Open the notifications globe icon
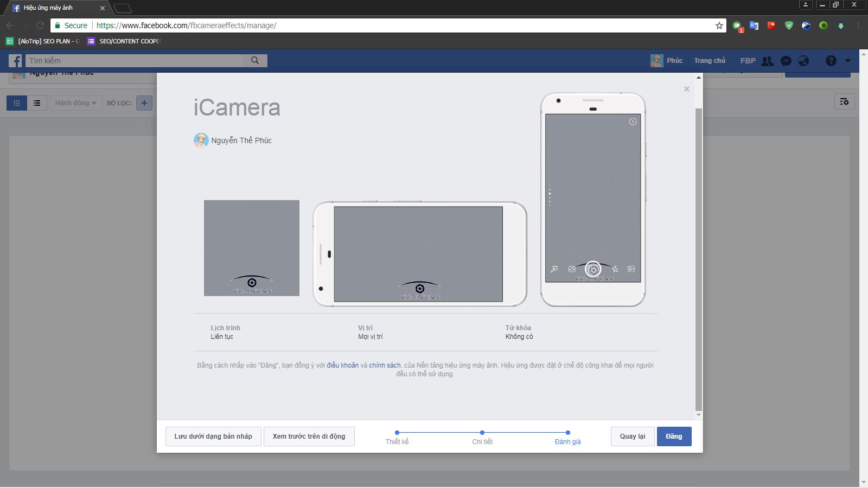Viewport: 868px width, 488px height. point(803,61)
